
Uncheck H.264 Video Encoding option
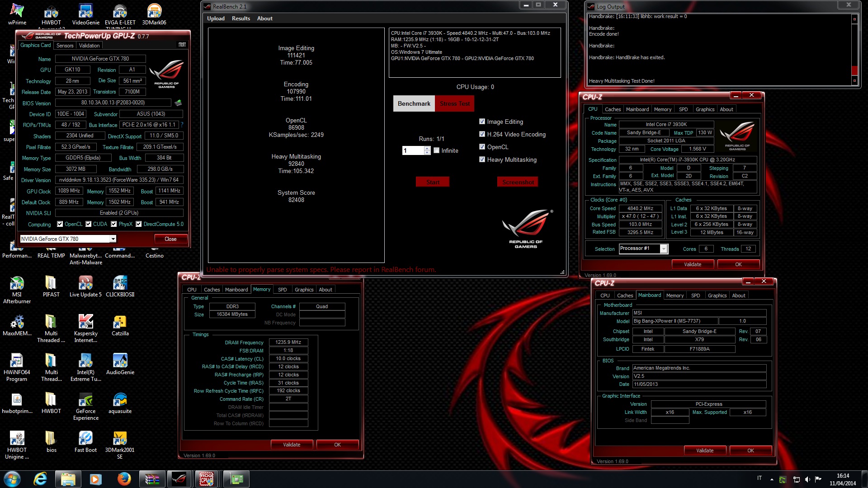482,134
